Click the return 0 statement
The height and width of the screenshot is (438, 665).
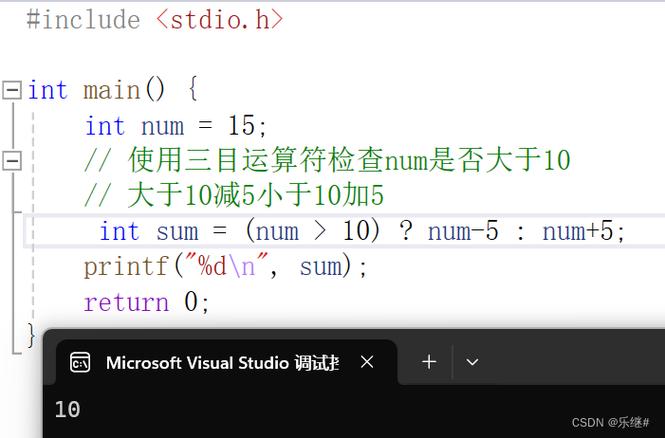click(146, 302)
